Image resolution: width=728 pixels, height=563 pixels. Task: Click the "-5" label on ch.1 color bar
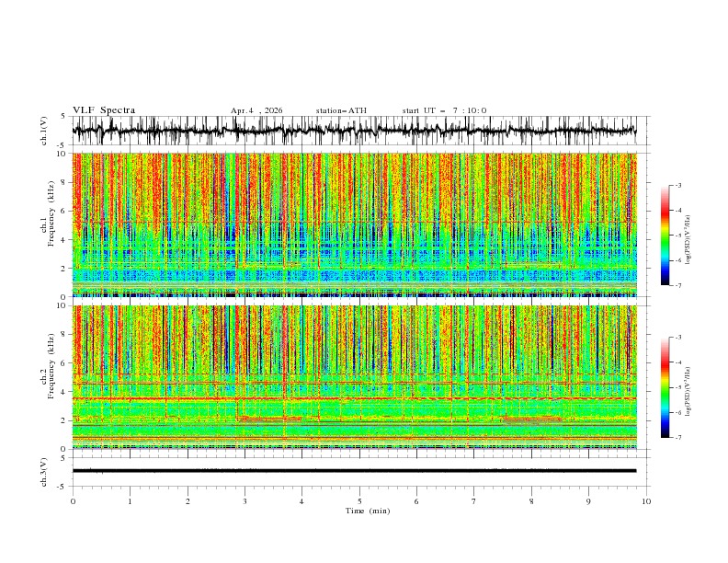tap(678, 236)
